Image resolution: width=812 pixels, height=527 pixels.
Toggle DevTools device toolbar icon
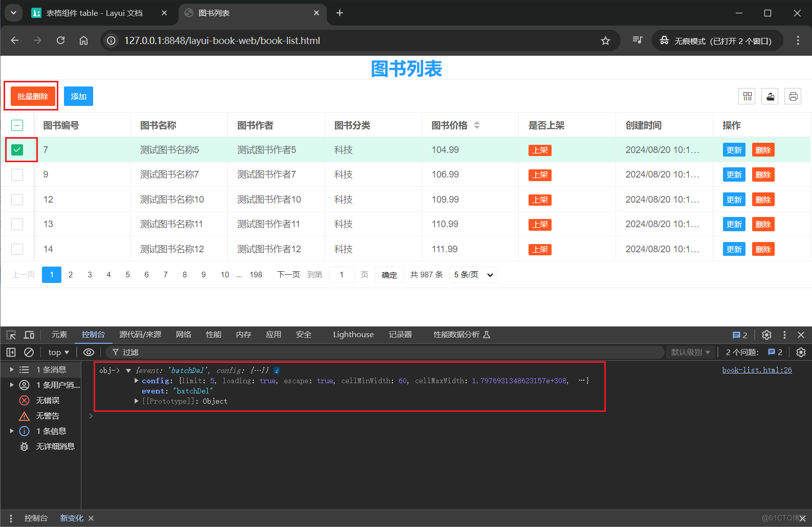click(29, 335)
